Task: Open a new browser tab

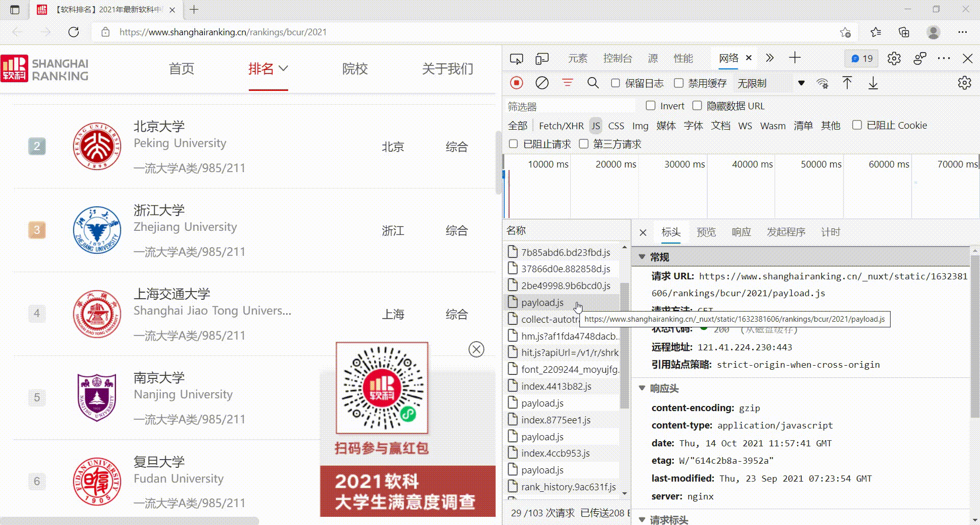Action: [194, 10]
